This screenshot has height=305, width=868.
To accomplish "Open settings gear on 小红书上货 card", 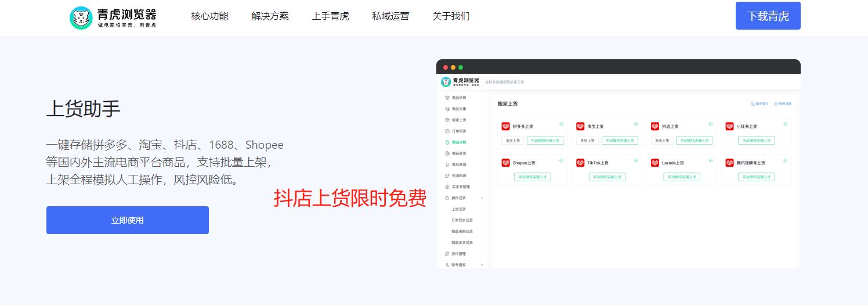I will coord(786,124).
